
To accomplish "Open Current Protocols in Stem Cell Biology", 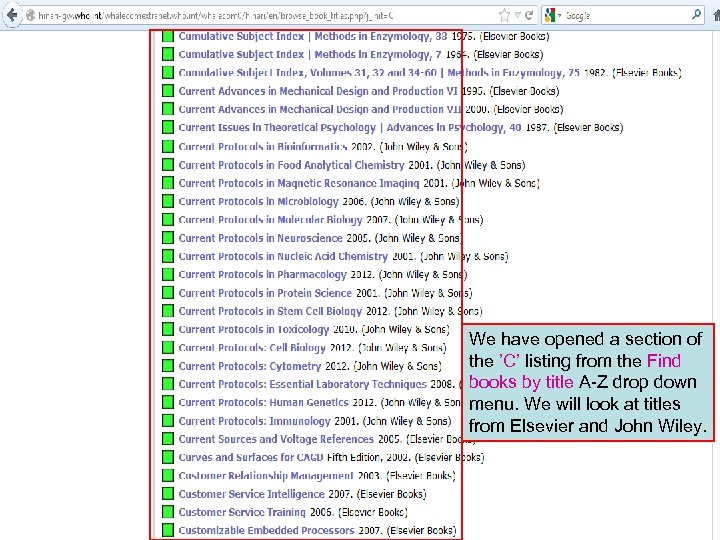I will [270, 311].
